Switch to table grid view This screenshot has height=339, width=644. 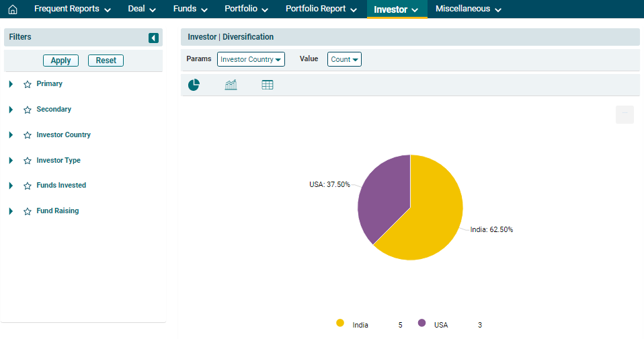267,85
